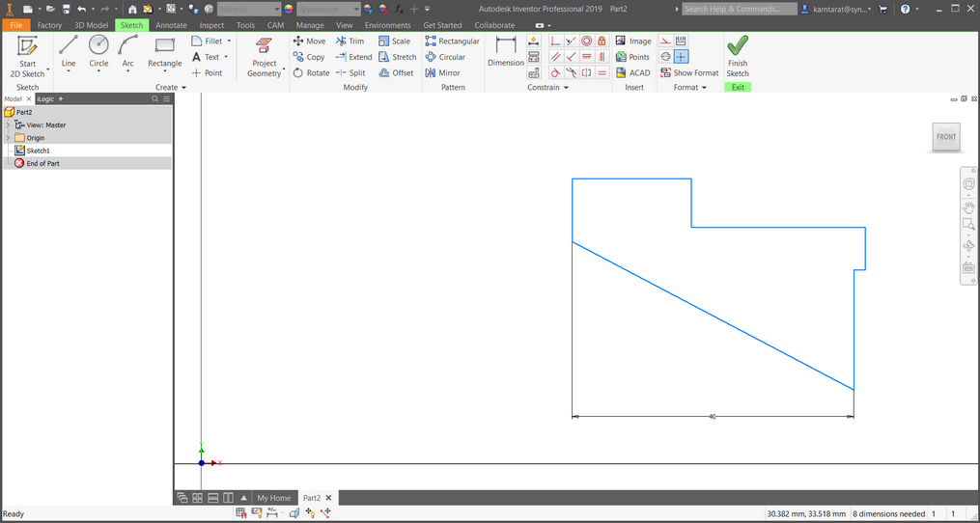Apply the Concentric constraint
Viewport: 980px width, 523px height.
(586, 41)
